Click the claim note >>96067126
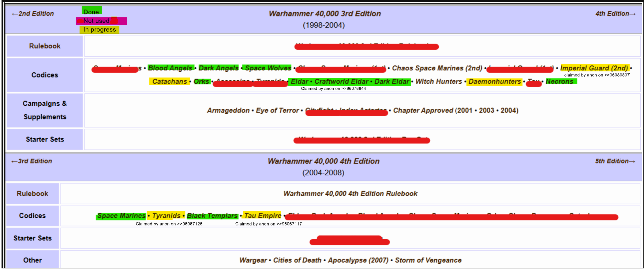The width and height of the screenshot is (644, 269). point(169,224)
